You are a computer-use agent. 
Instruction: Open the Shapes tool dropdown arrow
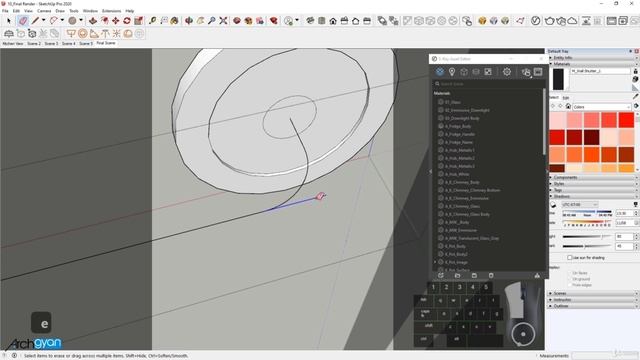point(81,20)
